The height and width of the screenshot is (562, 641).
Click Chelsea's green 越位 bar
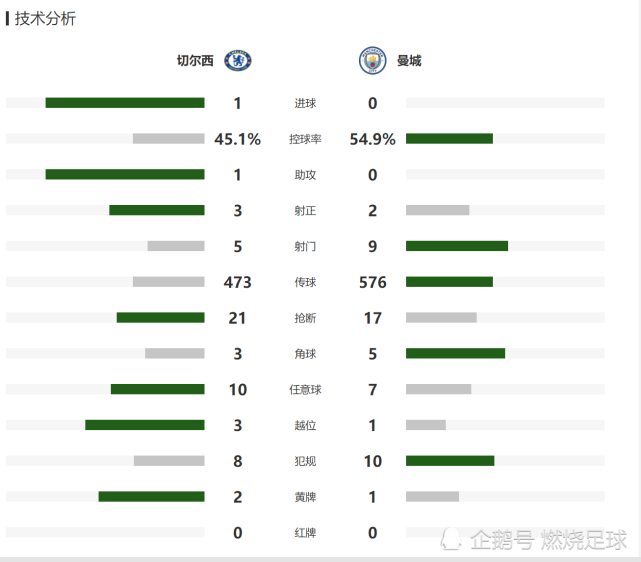(x=144, y=425)
